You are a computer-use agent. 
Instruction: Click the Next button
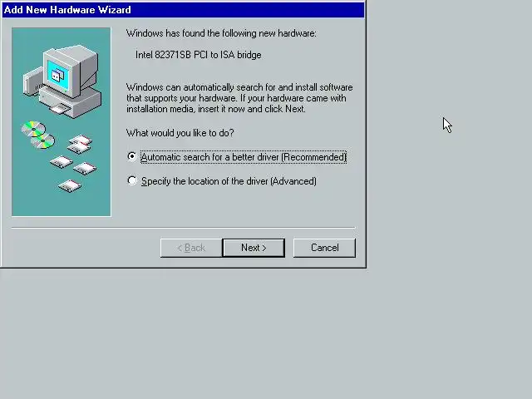[x=254, y=248]
